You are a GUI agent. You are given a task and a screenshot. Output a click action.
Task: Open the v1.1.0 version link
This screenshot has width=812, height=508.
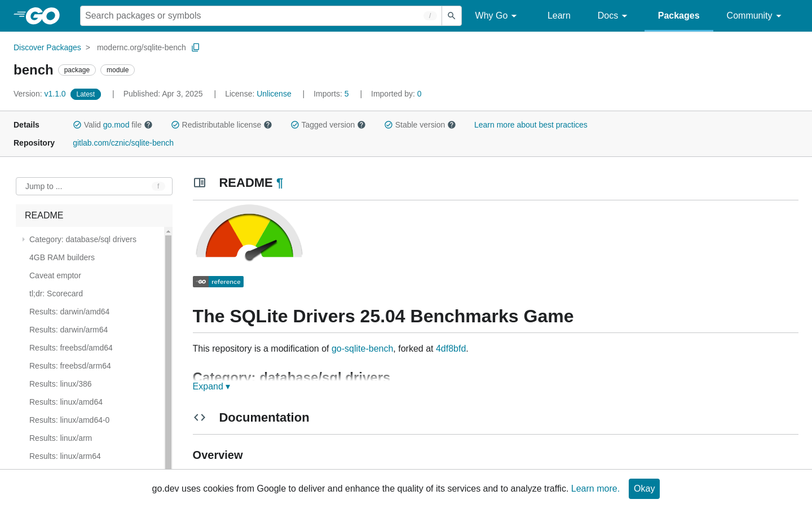coord(55,94)
